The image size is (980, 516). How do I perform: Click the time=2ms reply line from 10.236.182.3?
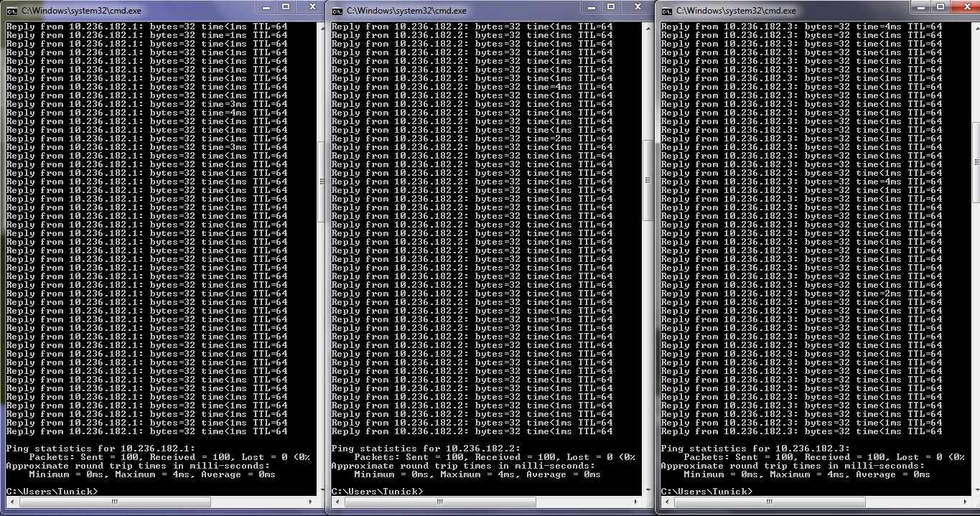(x=801, y=294)
